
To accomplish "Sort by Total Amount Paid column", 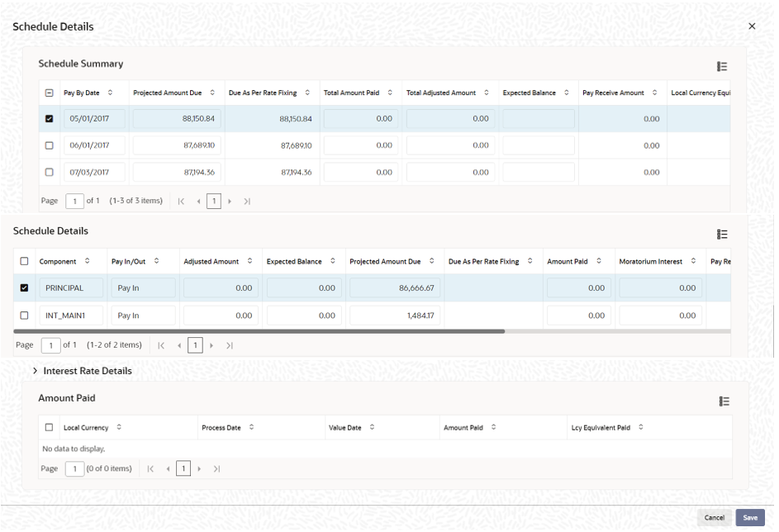I will point(390,93).
